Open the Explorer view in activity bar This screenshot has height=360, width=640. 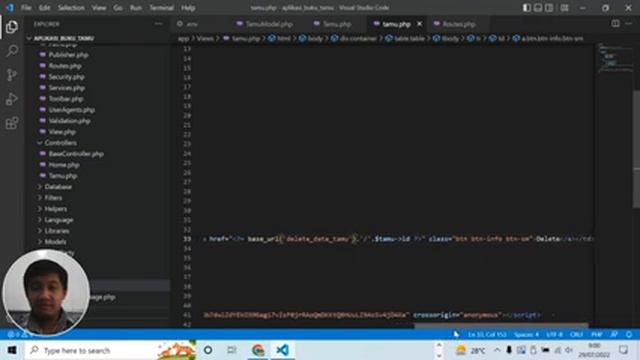[12, 27]
